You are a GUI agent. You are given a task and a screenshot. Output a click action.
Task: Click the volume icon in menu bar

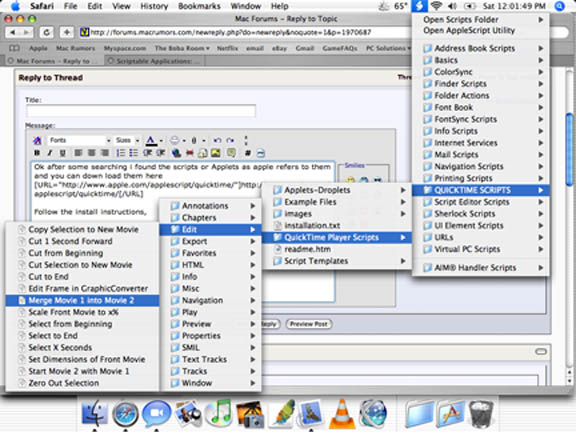[x=453, y=6]
